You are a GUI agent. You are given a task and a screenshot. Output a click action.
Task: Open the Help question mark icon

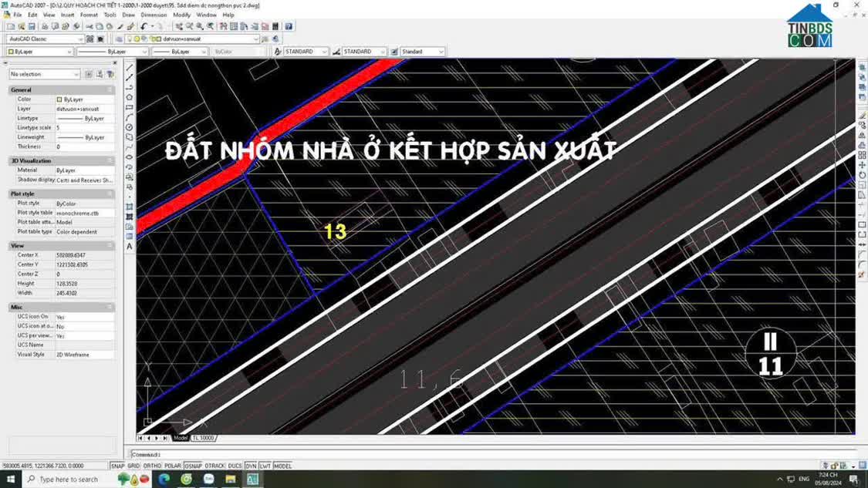pyautogui.click(x=289, y=26)
